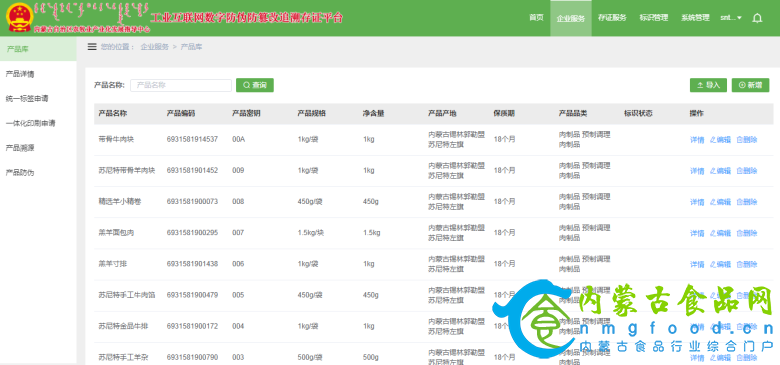This screenshot has height=365, width=780.
Task: Delete the row with product key 006
Action: tap(747, 265)
